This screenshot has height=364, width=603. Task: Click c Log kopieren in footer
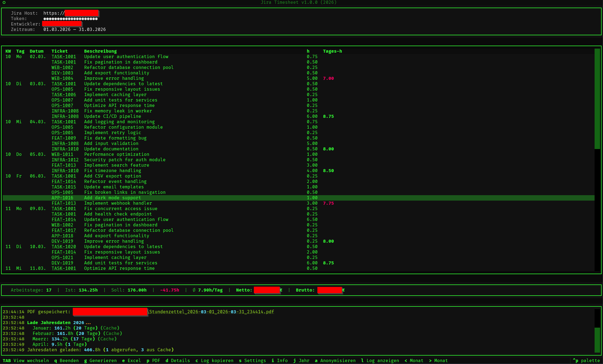[x=214, y=360]
